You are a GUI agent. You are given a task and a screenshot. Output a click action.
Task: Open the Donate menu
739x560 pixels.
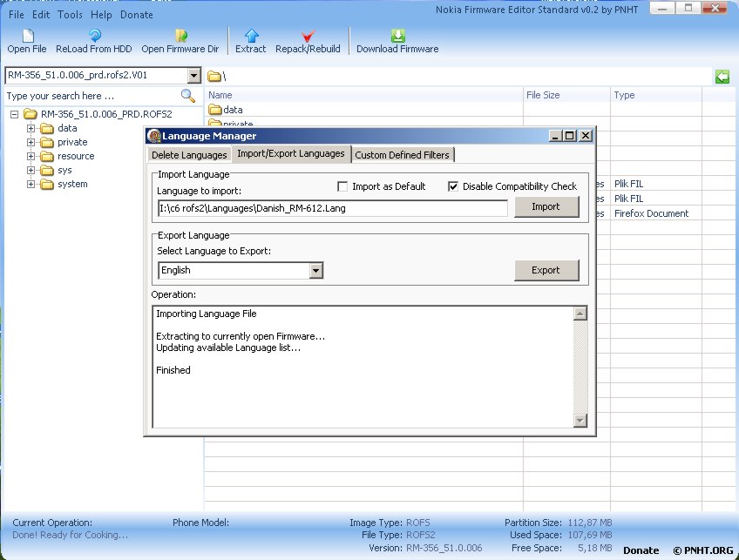(137, 15)
